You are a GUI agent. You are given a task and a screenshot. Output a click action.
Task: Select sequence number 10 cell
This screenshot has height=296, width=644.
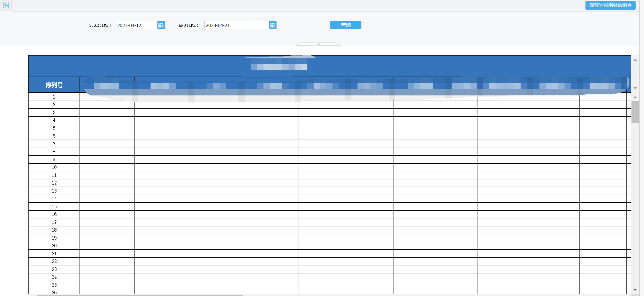point(54,167)
